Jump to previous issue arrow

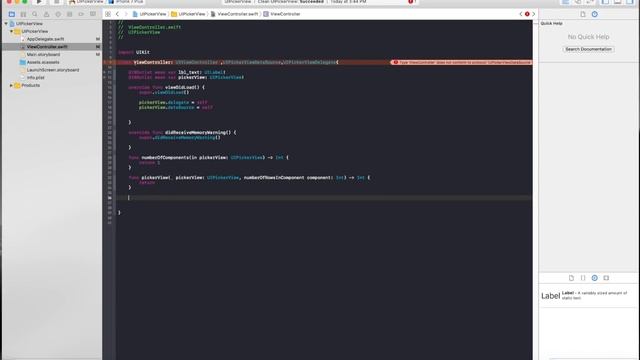521,14
